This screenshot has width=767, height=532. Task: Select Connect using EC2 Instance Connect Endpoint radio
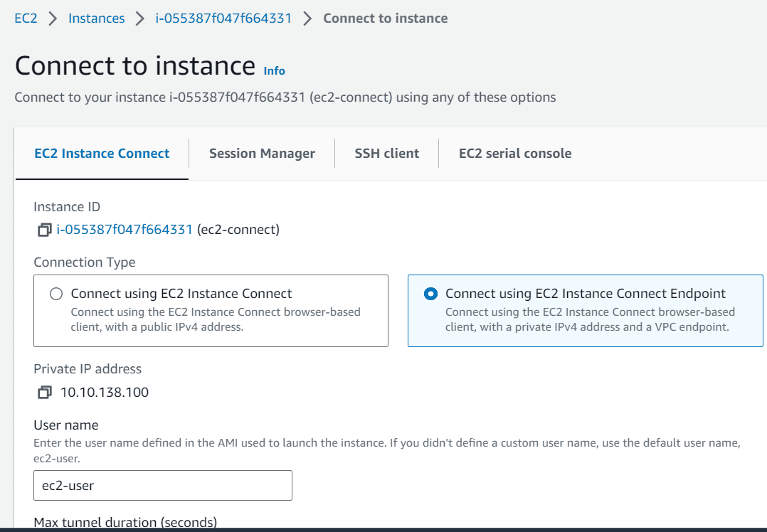(x=430, y=293)
